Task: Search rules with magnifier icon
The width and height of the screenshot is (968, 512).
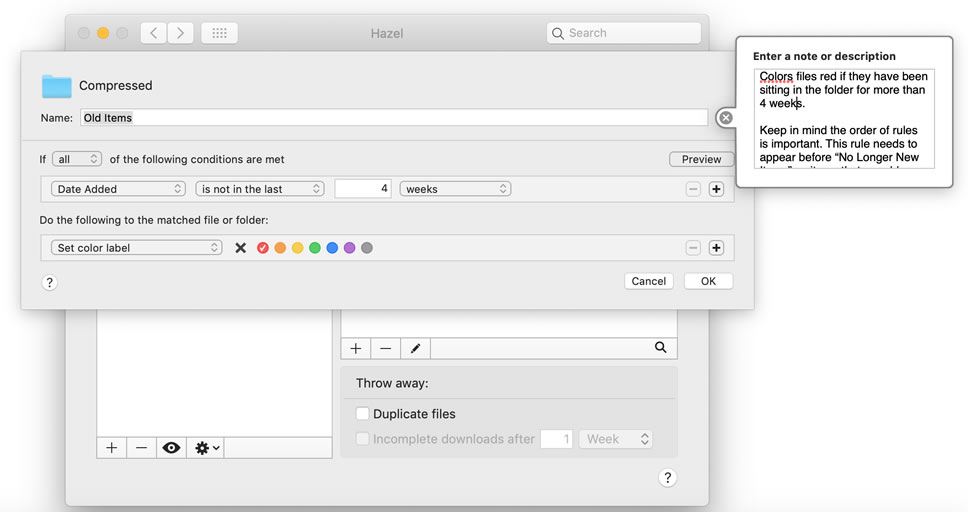Action: pos(661,347)
